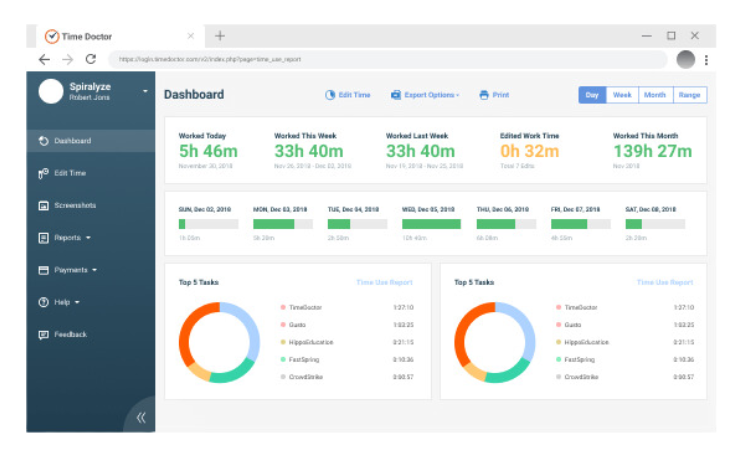Click the THU, Dec 06 date label
The image size is (750, 450).
coord(502,209)
